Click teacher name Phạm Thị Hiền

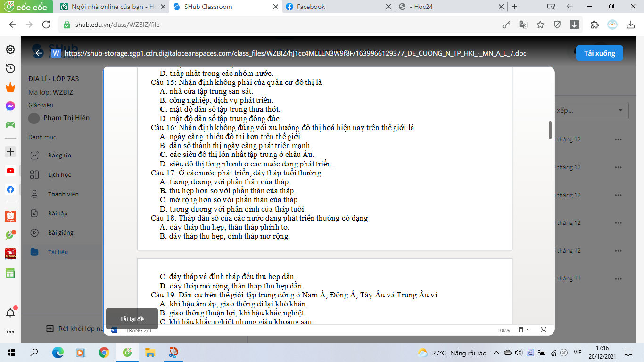click(66, 118)
